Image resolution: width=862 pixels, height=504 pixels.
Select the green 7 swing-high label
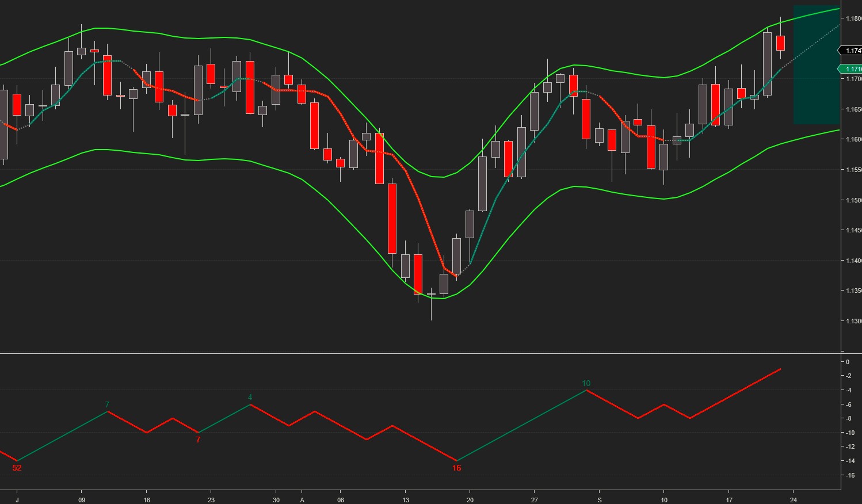coord(108,404)
